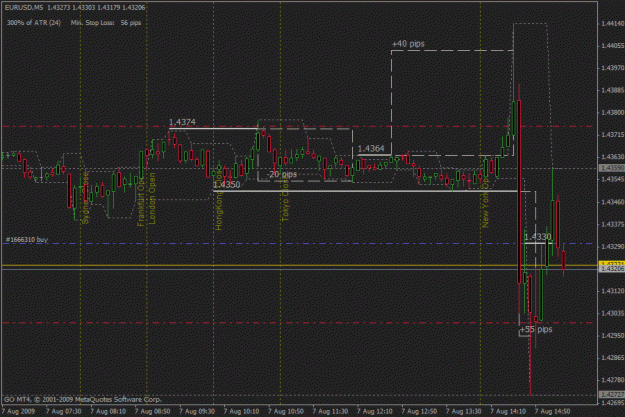Image resolution: width=625 pixels, height=417 pixels.
Task: Click the 1.43970 price scale value
Action: 612,68
